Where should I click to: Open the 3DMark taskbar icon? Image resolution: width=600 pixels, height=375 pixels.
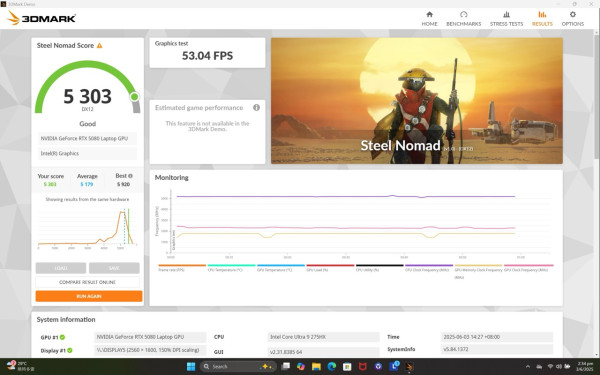(x=409, y=367)
